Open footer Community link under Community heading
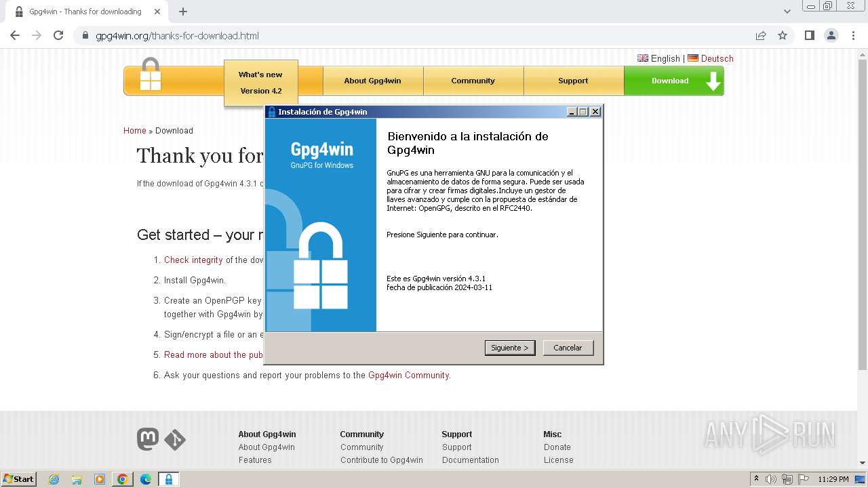The height and width of the screenshot is (488, 868). (x=361, y=447)
